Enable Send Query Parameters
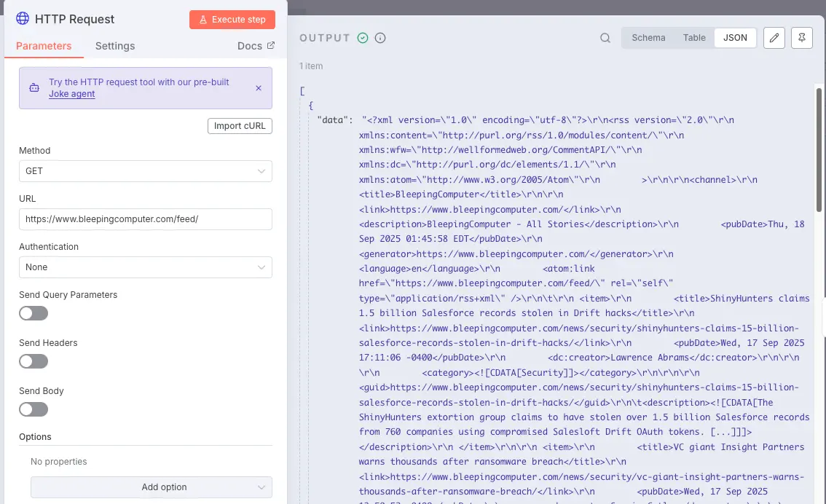 tap(34, 312)
